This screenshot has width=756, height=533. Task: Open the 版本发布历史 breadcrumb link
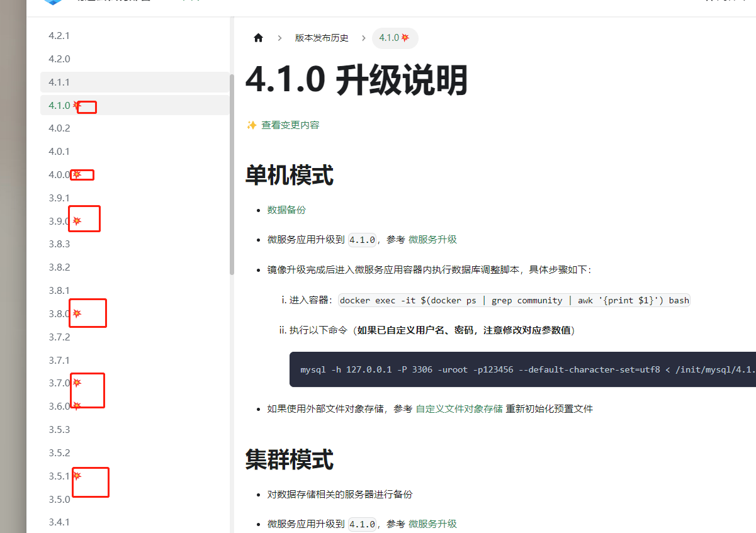[x=321, y=38]
